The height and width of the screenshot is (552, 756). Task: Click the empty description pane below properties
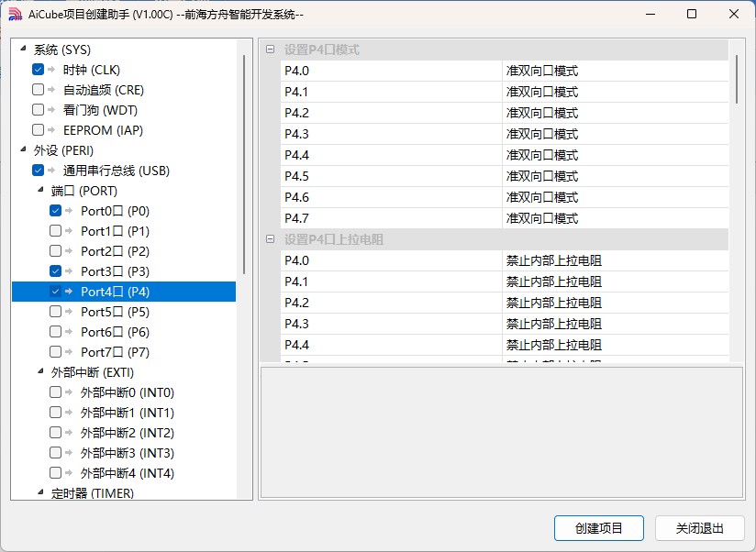(x=502, y=433)
